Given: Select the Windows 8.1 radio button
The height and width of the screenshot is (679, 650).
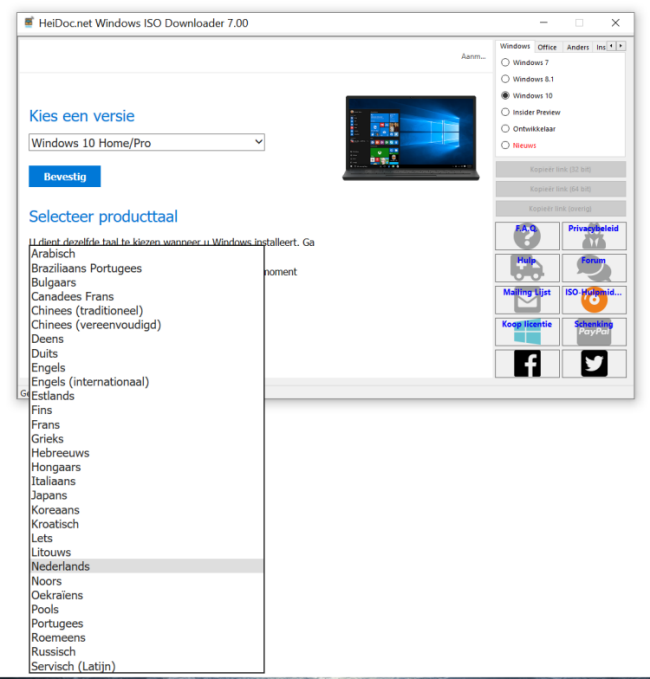Looking at the screenshot, I should pyautogui.click(x=505, y=79).
